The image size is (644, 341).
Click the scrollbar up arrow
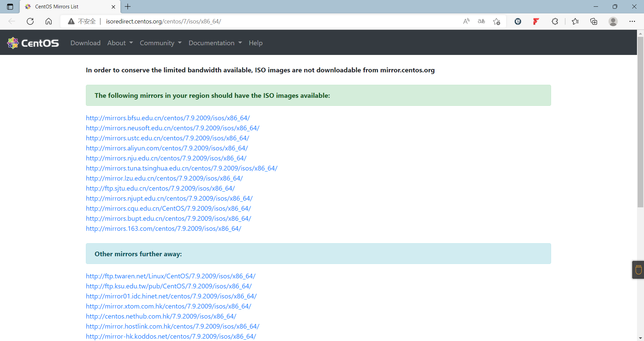coord(640,33)
